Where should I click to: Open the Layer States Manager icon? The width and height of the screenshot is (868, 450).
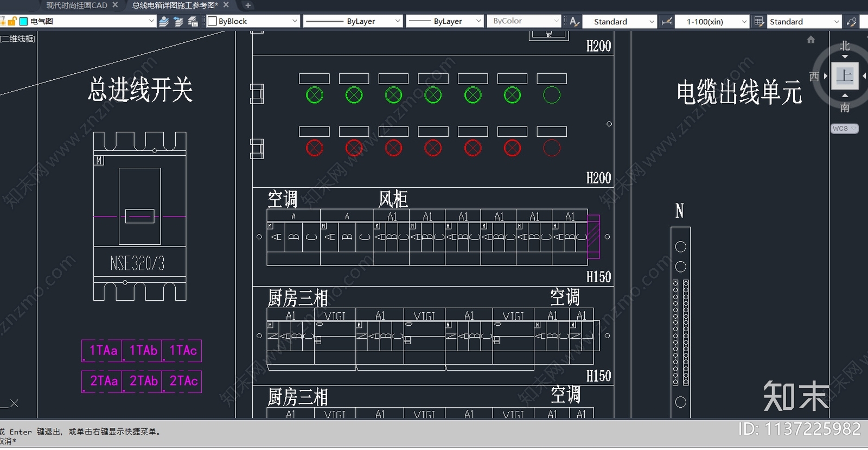[193, 21]
